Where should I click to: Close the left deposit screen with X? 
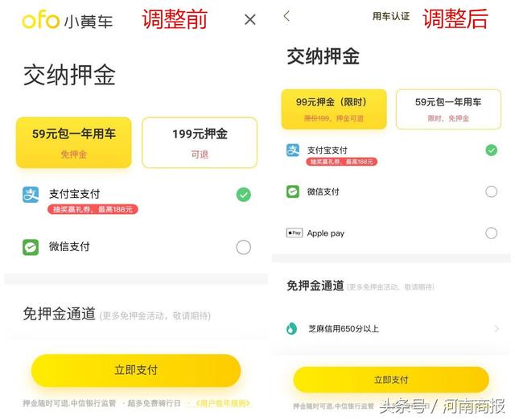point(250,20)
